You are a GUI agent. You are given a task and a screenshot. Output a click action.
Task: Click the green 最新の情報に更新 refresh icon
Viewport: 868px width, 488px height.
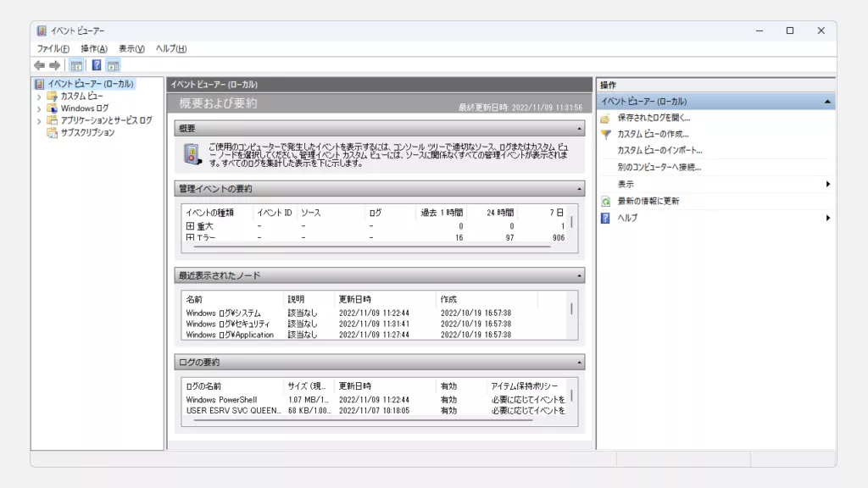[x=605, y=202]
